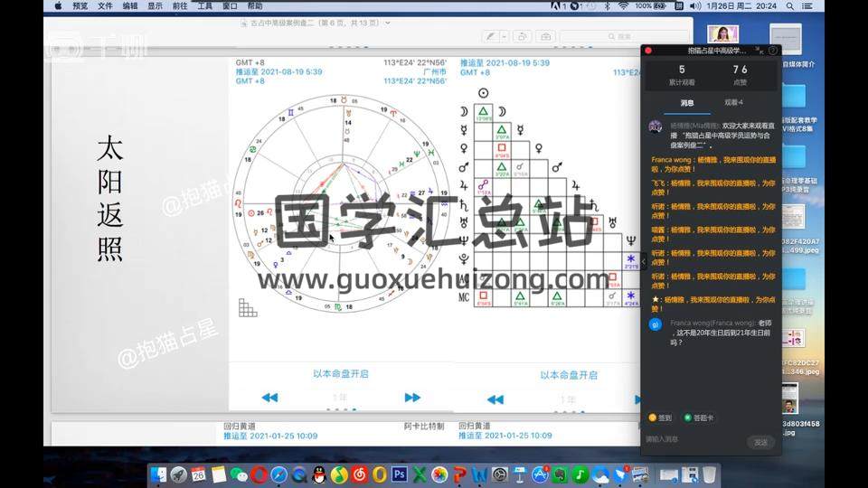Open the 工具 menu in the menu bar
This screenshot has width=868, height=488.
point(205,5)
